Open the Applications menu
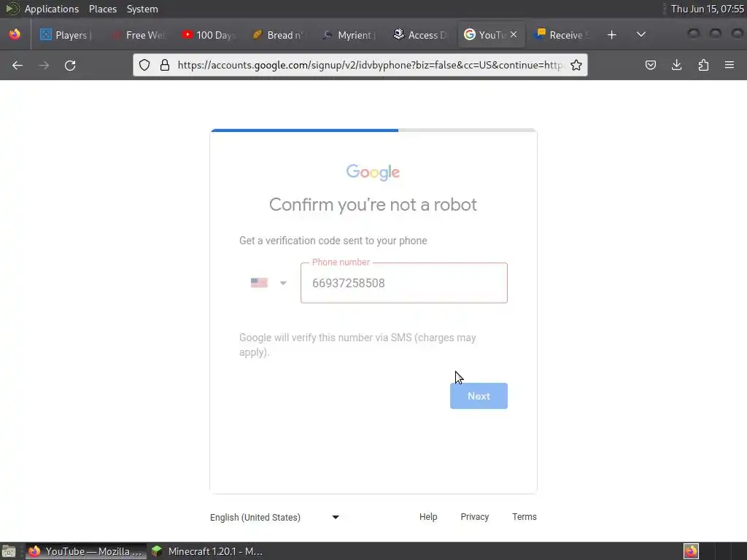 pos(52,9)
